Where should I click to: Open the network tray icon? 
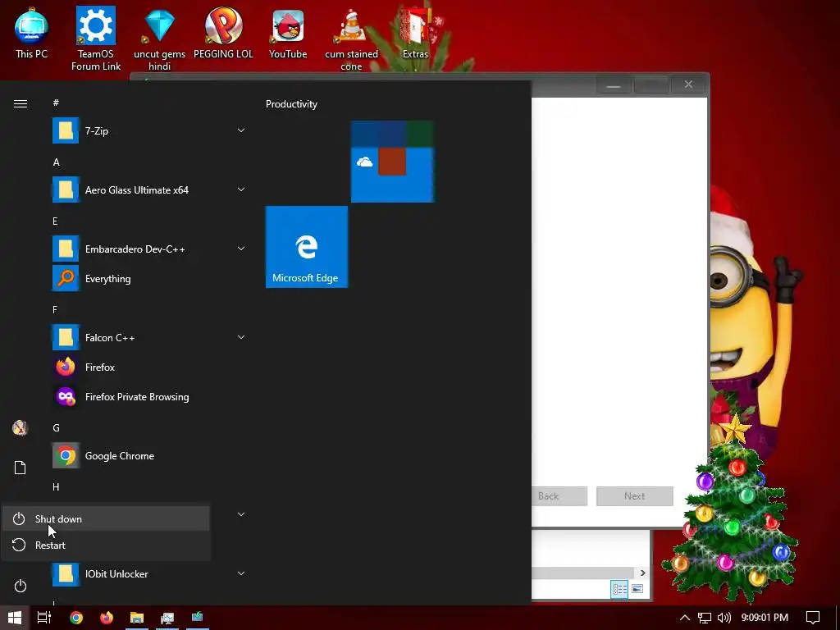point(705,618)
